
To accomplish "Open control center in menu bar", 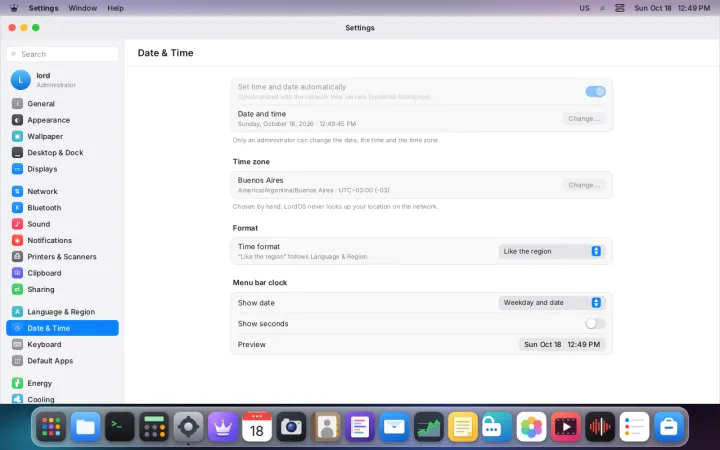I will point(620,8).
